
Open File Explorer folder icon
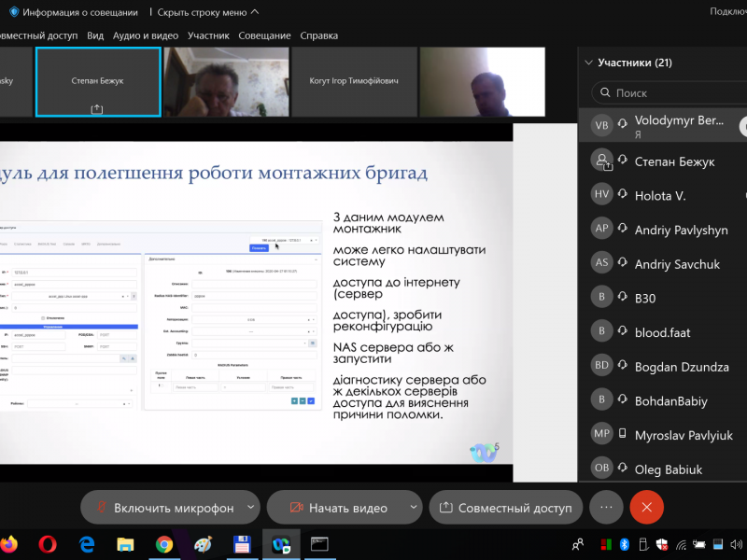tap(125, 544)
